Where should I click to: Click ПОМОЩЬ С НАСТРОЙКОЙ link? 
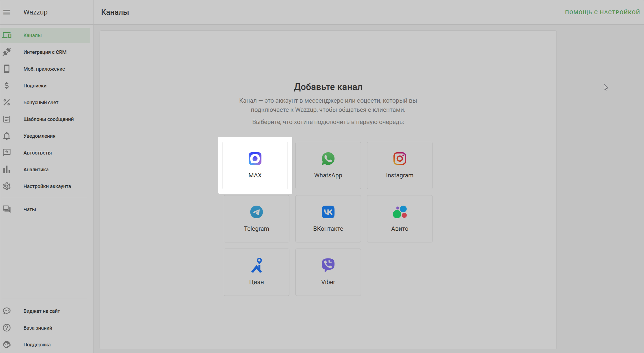coord(602,12)
